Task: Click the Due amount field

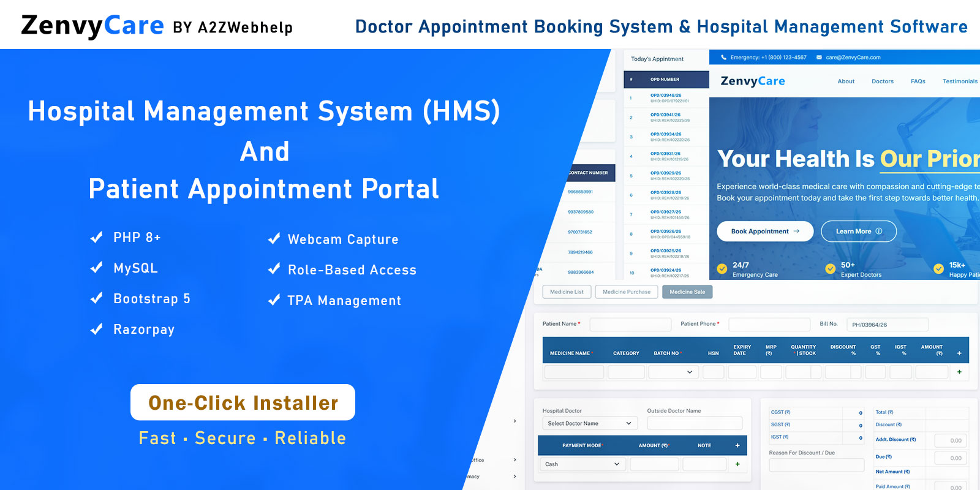Action: (x=951, y=458)
